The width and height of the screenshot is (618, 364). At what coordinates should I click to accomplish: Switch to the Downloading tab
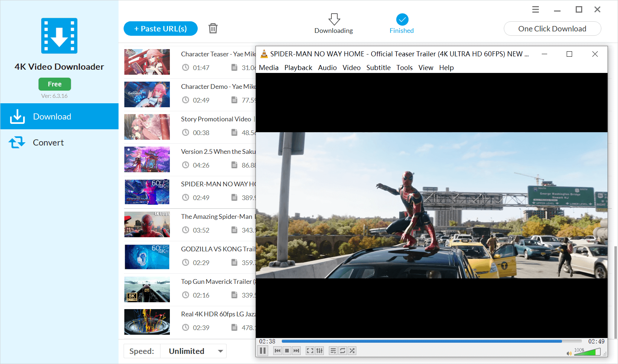(x=334, y=24)
